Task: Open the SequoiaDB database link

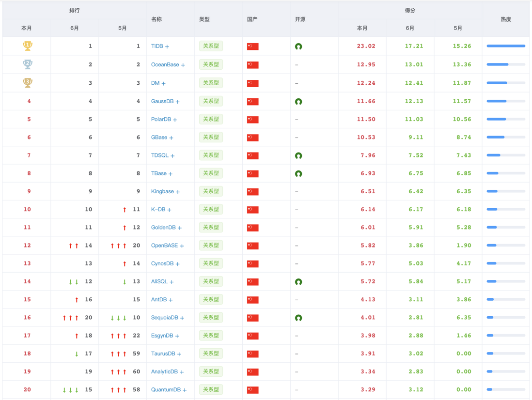Action: tap(168, 318)
